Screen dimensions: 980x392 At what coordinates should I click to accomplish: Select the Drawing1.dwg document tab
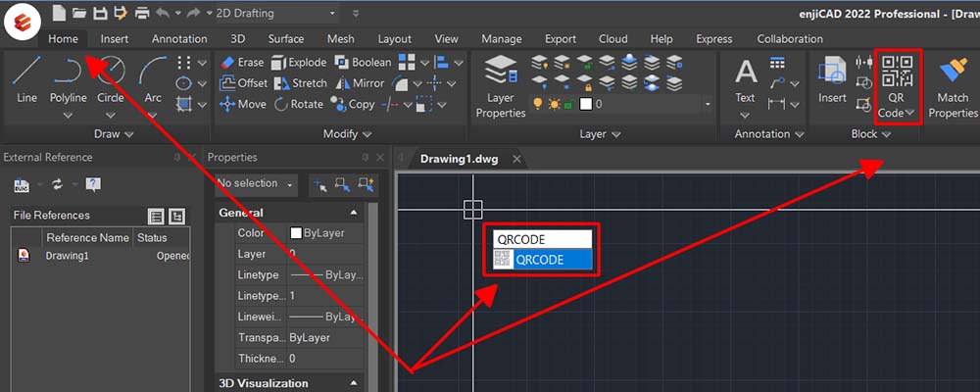[x=460, y=159]
